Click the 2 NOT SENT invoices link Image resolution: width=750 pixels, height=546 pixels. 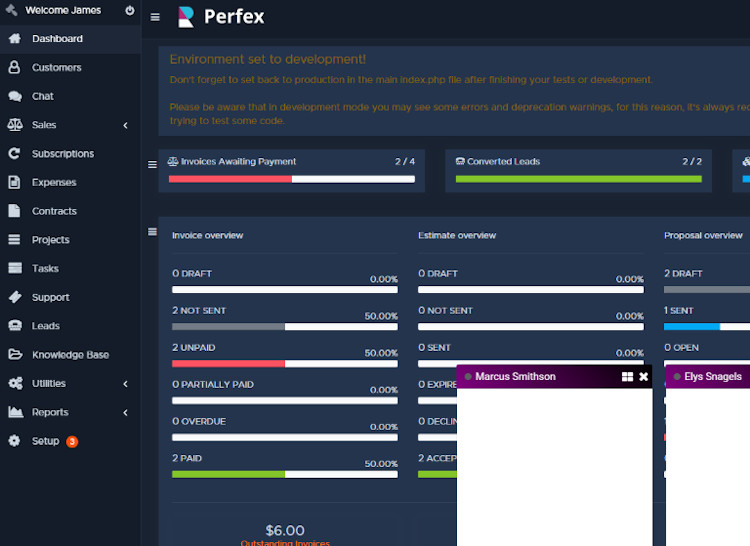(199, 311)
